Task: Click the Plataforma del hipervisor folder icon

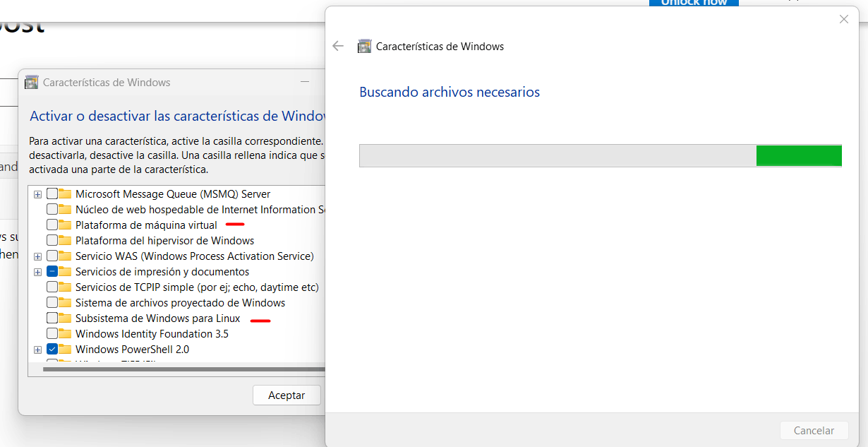Action: (x=66, y=241)
